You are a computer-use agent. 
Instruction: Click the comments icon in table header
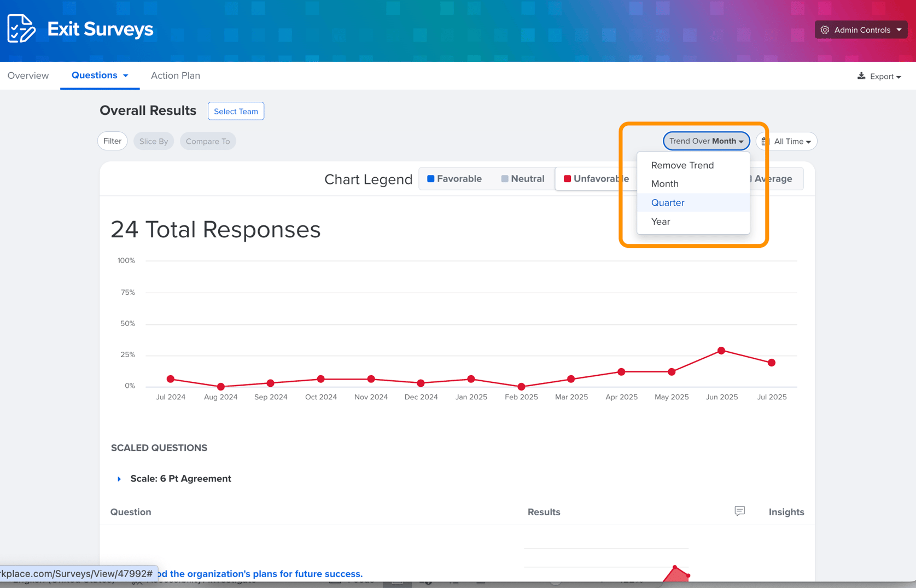click(739, 511)
